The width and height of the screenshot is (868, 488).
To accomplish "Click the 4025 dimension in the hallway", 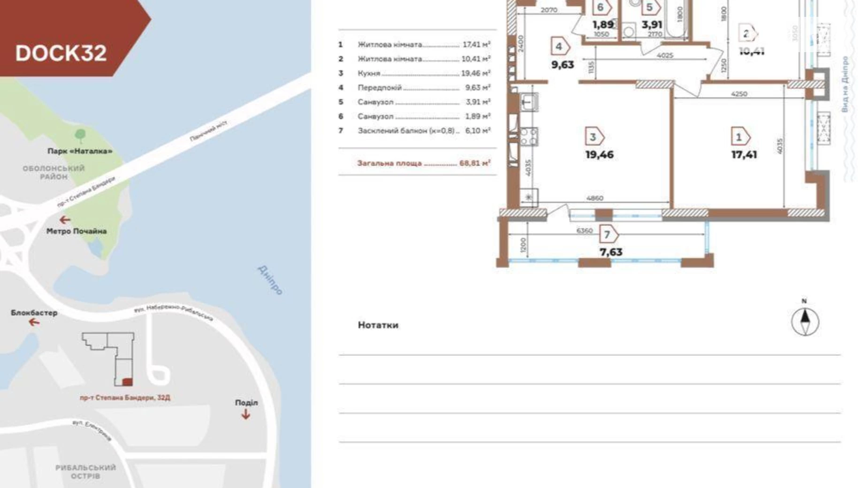I will pos(665,55).
